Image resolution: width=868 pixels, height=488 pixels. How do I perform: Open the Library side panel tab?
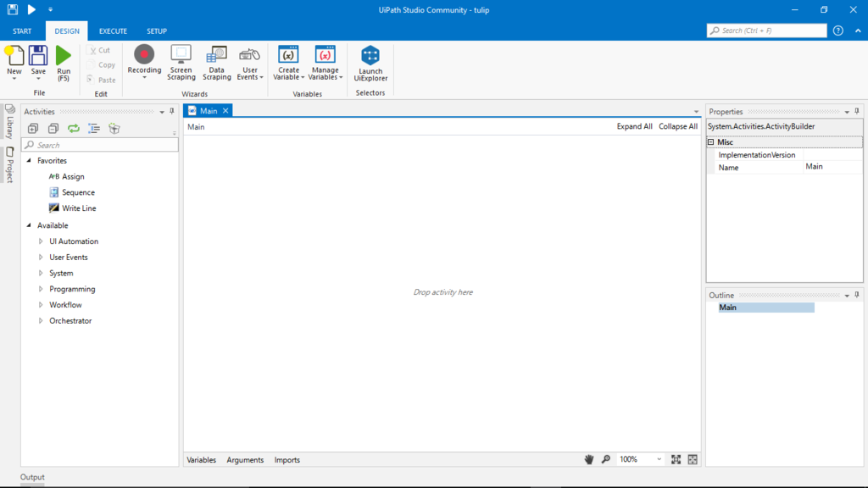pyautogui.click(x=9, y=122)
